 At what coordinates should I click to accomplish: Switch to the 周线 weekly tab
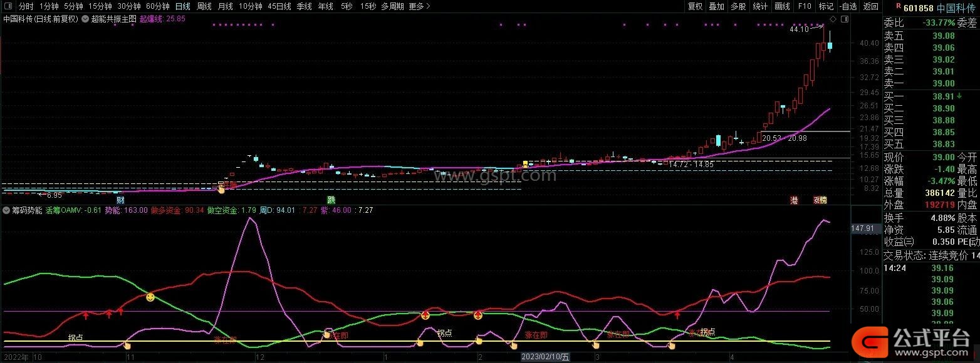[x=204, y=7]
